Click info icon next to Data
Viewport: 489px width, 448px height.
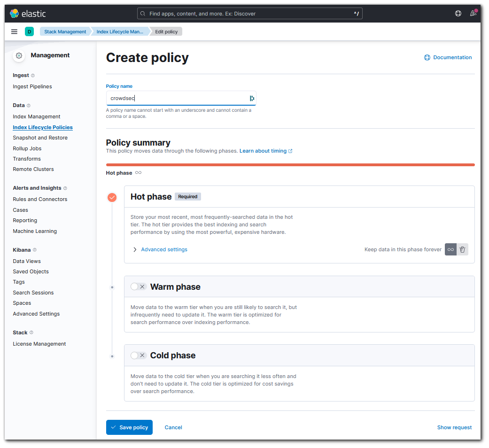[28, 105]
